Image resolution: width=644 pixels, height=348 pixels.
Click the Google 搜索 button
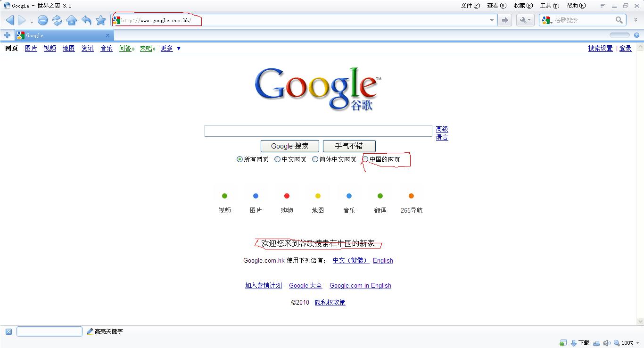coord(289,146)
